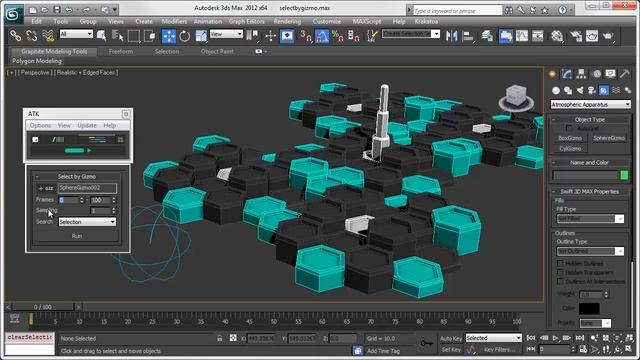Check the Hidden Transparent checkbox
640x360 pixels.
560,272
